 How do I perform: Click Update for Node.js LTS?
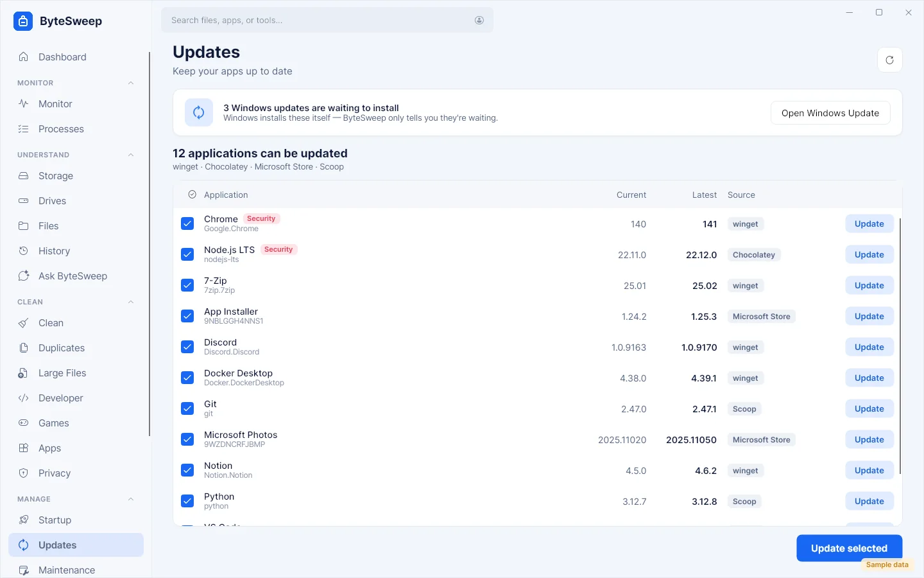[869, 254]
